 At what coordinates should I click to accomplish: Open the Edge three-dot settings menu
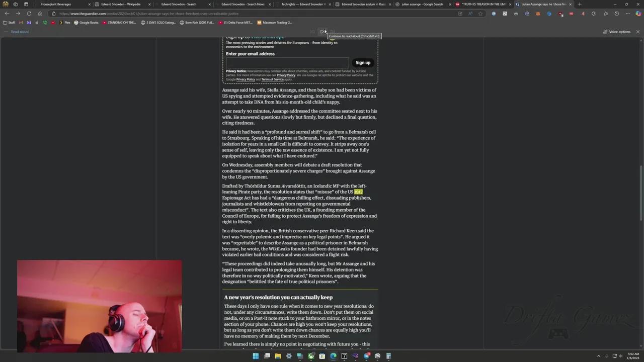628,14
